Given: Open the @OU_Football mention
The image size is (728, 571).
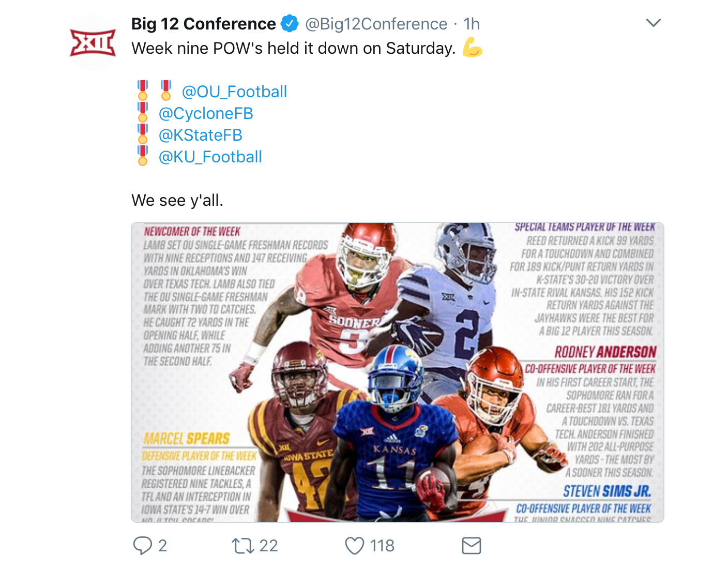Looking at the screenshot, I should 234,92.
